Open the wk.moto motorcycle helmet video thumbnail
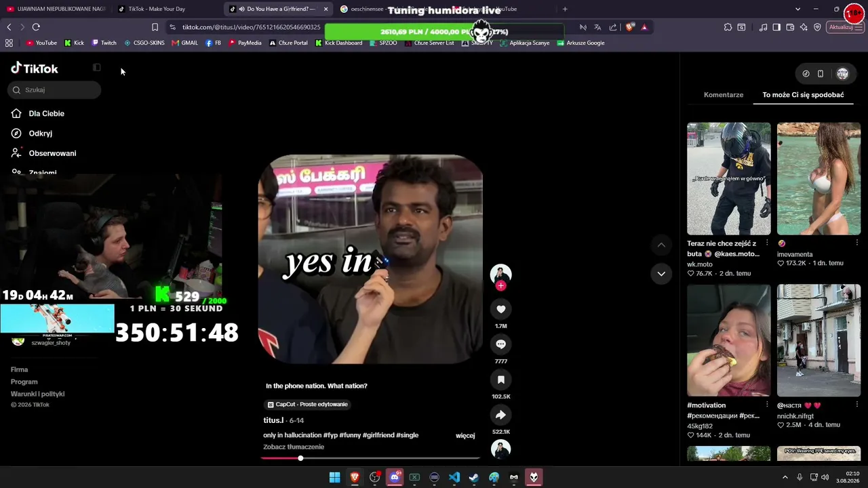Image resolution: width=868 pixels, height=488 pixels. click(729, 179)
